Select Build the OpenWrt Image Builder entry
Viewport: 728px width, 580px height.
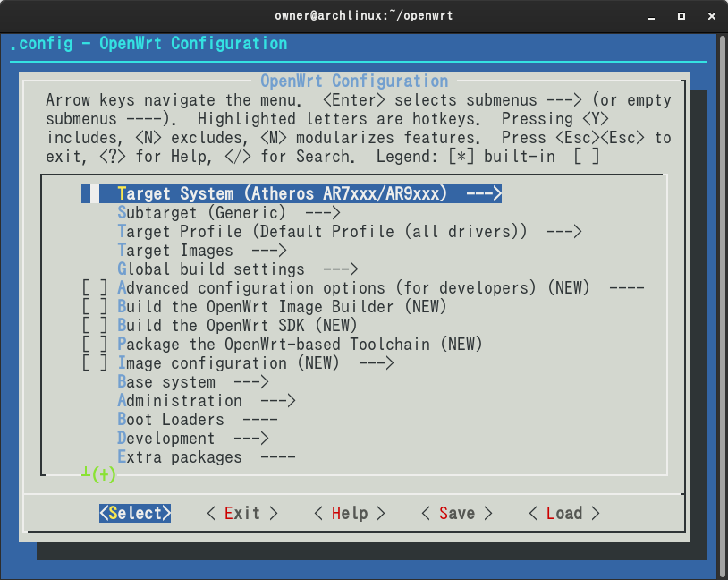point(282,307)
